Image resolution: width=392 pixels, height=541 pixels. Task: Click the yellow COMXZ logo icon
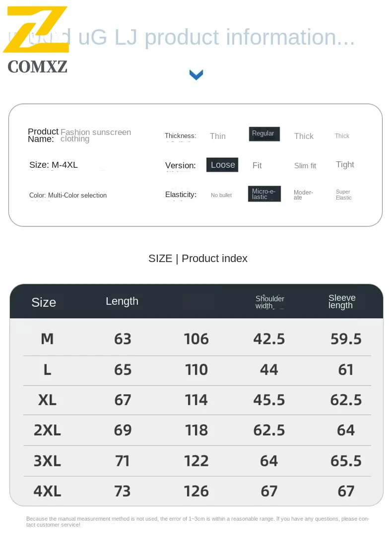(x=36, y=30)
